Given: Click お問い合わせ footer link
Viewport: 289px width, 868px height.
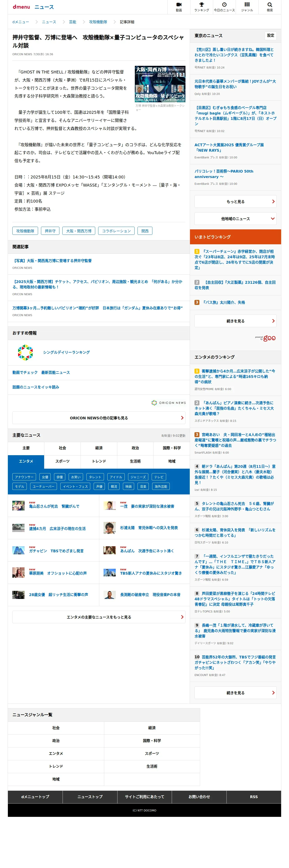Looking at the screenshot, I should (199, 797).
